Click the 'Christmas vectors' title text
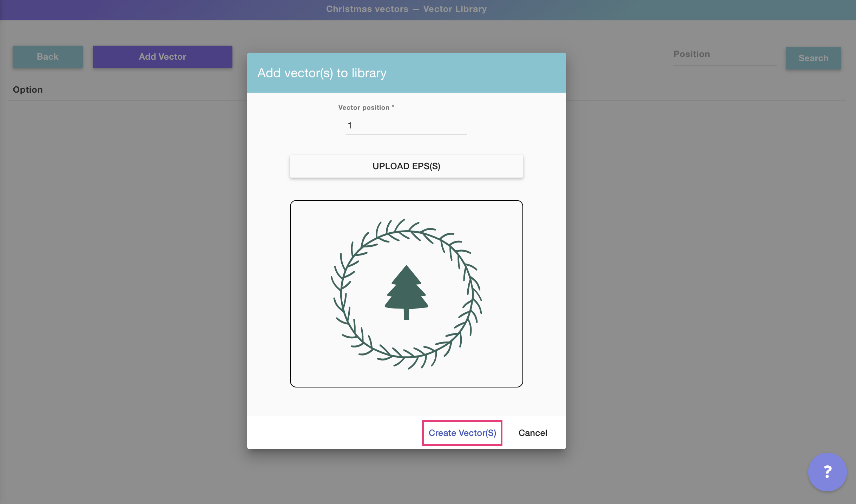856x504 pixels. [x=367, y=9]
